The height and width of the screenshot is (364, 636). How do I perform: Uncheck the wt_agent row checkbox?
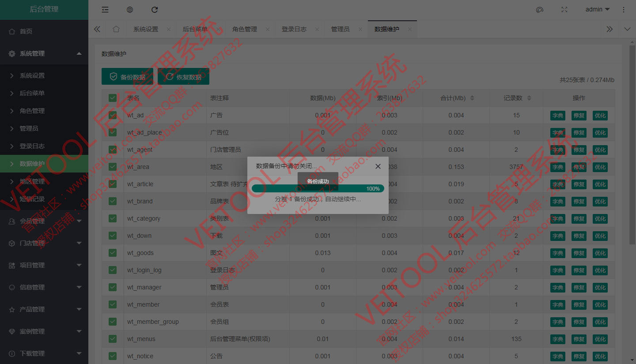[x=113, y=150]
